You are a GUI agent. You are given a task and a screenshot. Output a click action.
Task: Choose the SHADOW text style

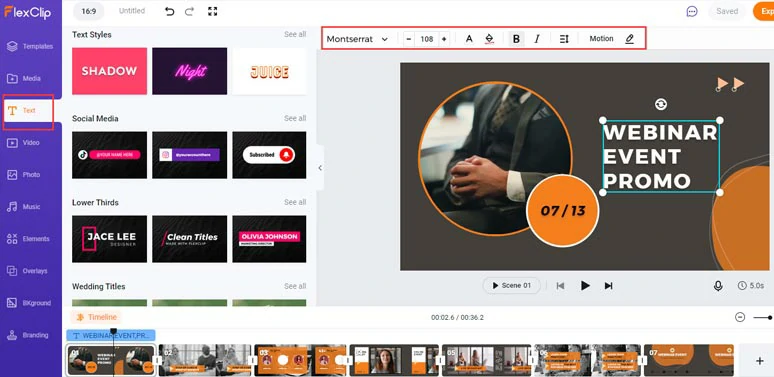(x=110, y=71)
